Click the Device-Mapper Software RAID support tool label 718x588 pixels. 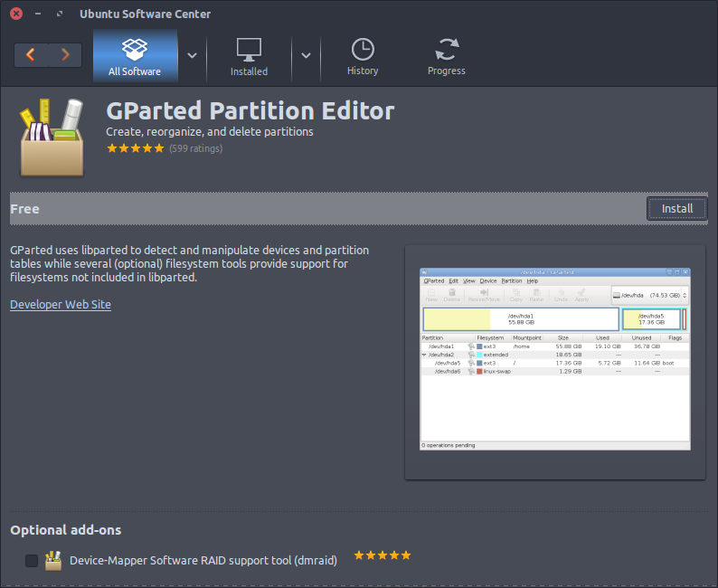click(203, 561)
